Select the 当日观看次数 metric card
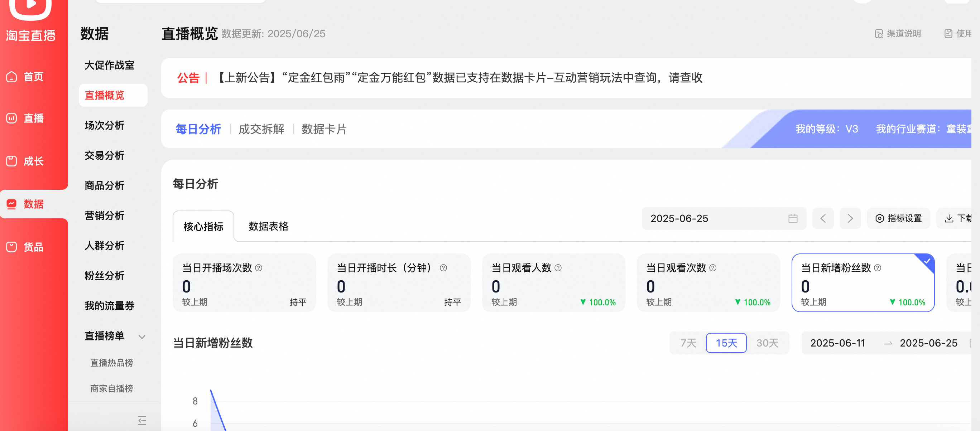 pos(708,283)
